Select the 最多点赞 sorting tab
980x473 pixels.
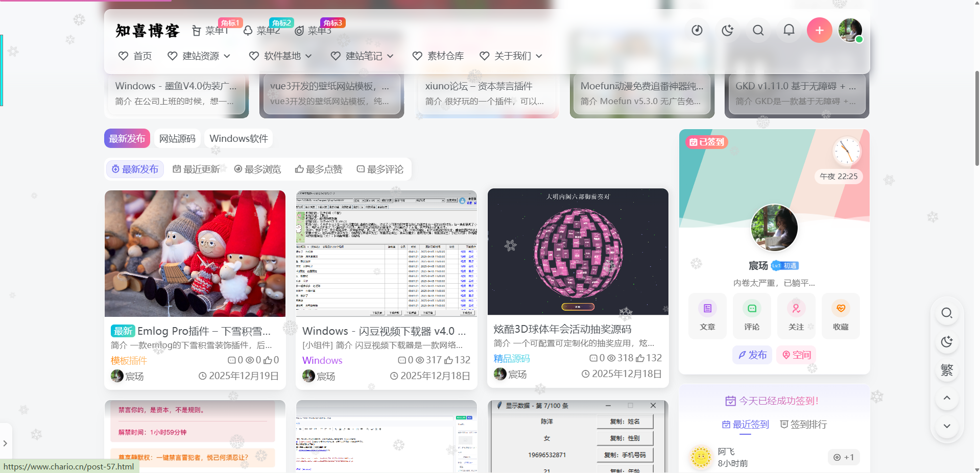(319, 169)
